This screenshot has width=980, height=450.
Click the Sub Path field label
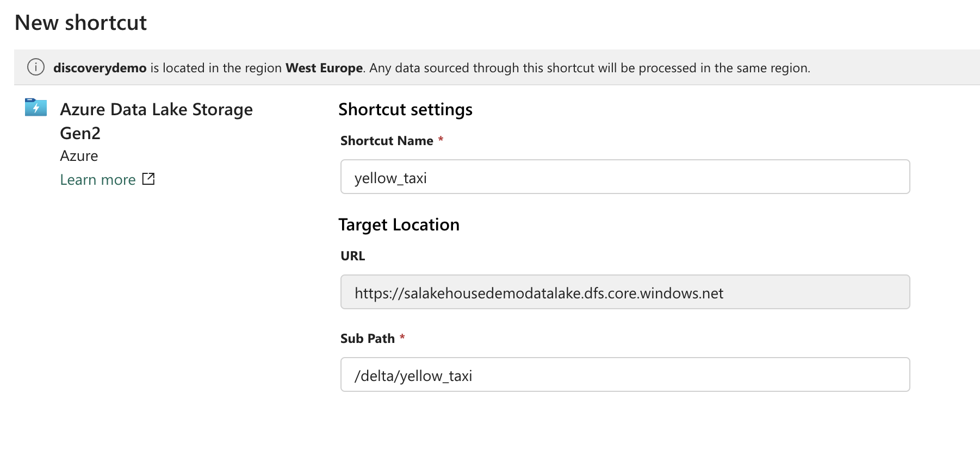tap(367, 338)
